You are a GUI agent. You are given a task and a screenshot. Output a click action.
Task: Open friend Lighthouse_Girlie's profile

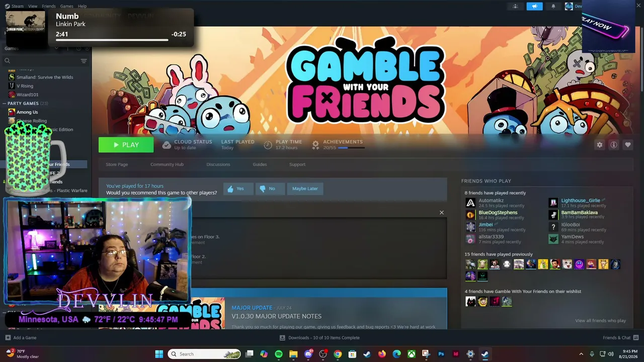[x=581, y=201]
